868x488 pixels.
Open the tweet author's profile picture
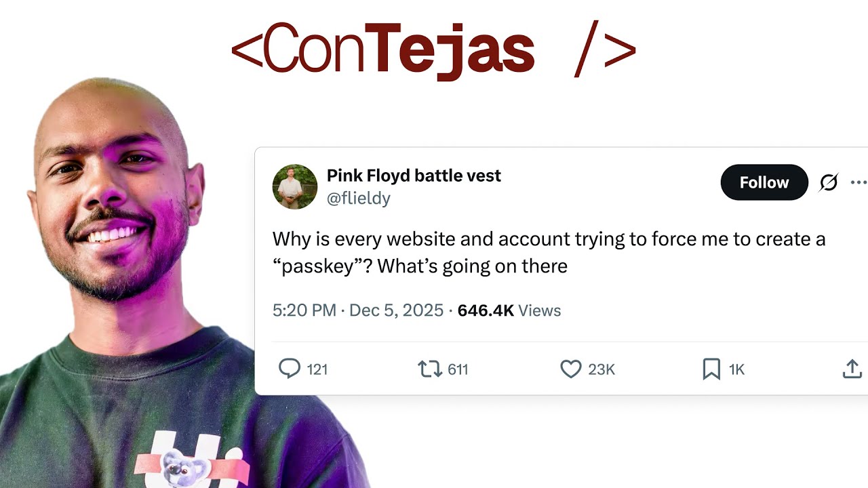point(295,186)
